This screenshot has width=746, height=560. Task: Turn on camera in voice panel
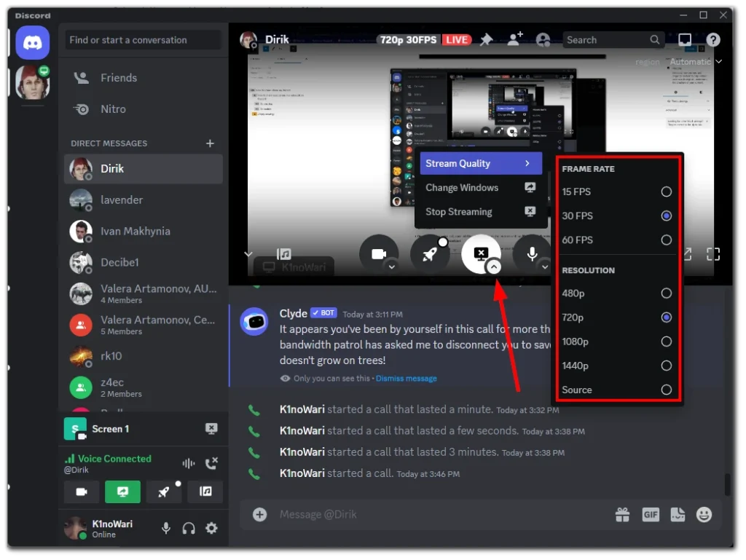[x=82, y=492]
